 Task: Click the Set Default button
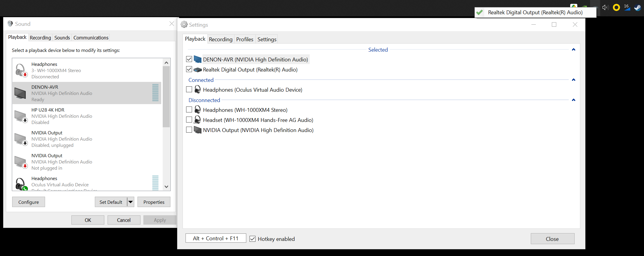[x=111, y=202]
